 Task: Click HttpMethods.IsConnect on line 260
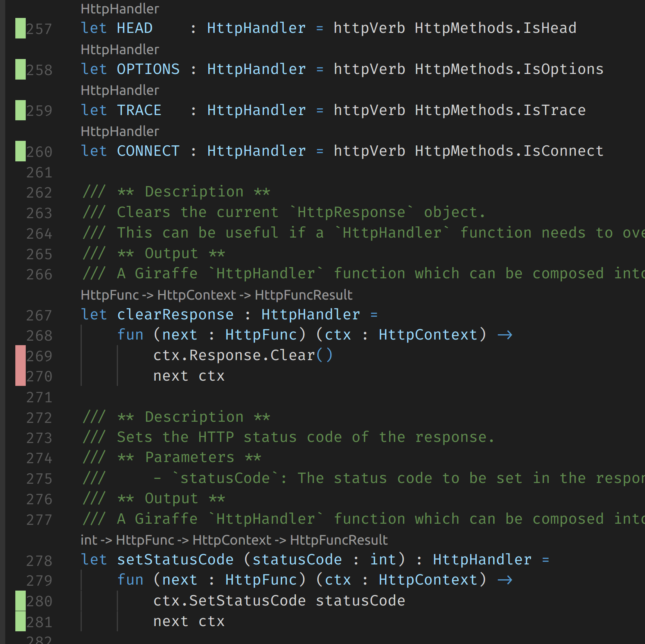509,151
